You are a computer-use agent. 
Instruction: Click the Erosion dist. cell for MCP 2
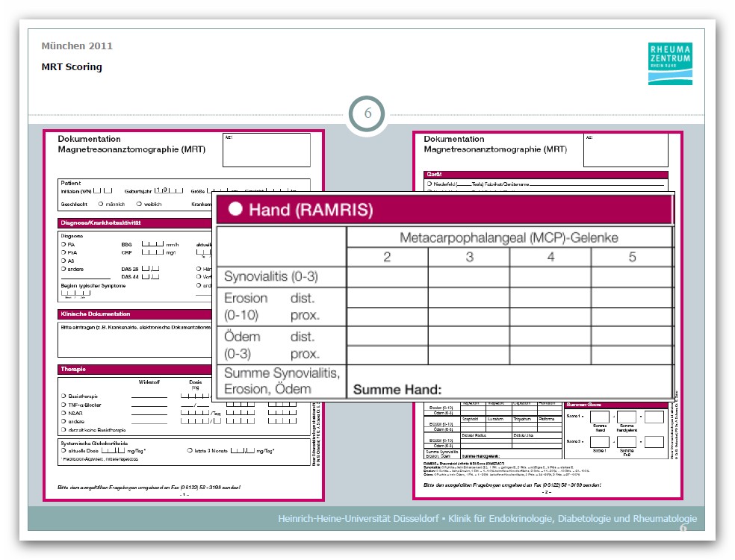point(387,298)
